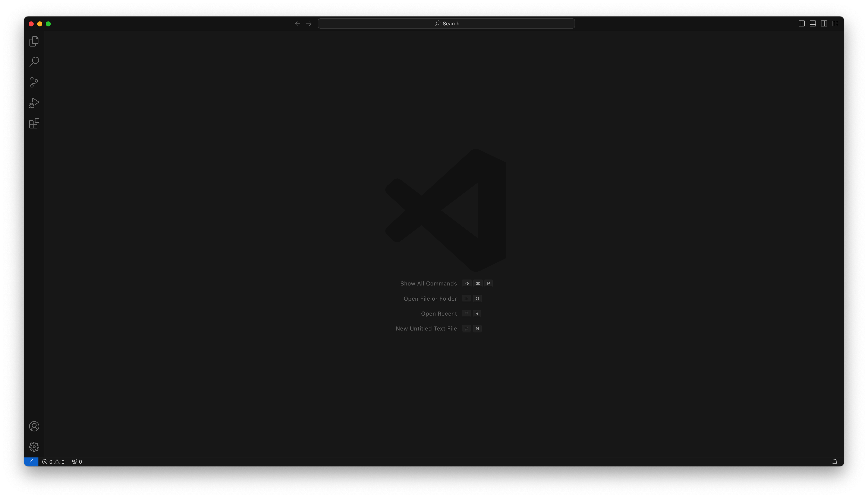Toggle the bottom panel

coord(813,24)
